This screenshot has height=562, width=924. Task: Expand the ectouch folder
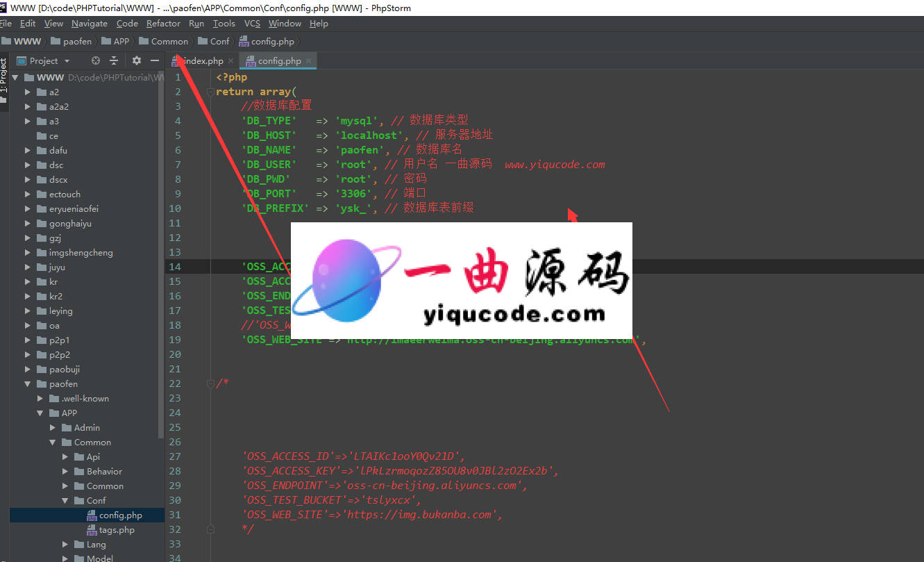[28, 195]
